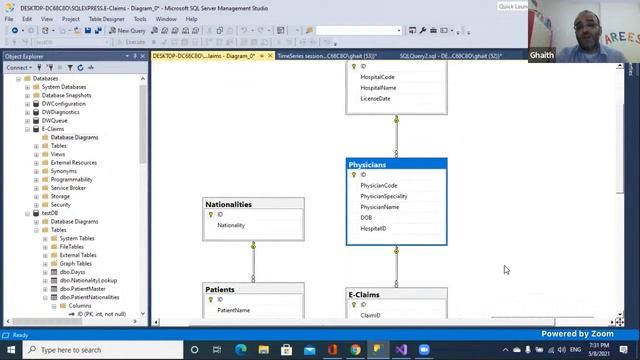
Task: Click the wrench Properties toolbar icon
Action: [423, 31]
